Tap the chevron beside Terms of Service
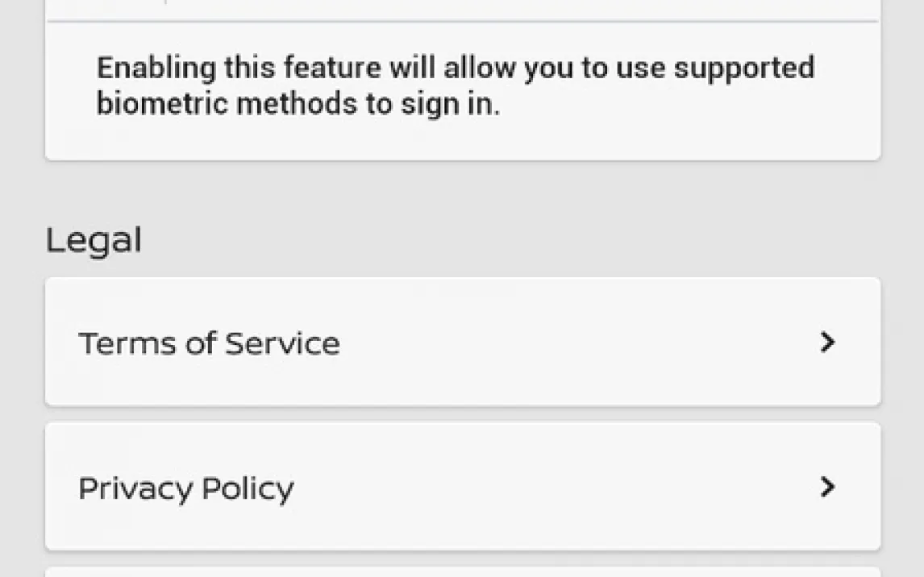924x577 pixels. [x=826, y=342]
